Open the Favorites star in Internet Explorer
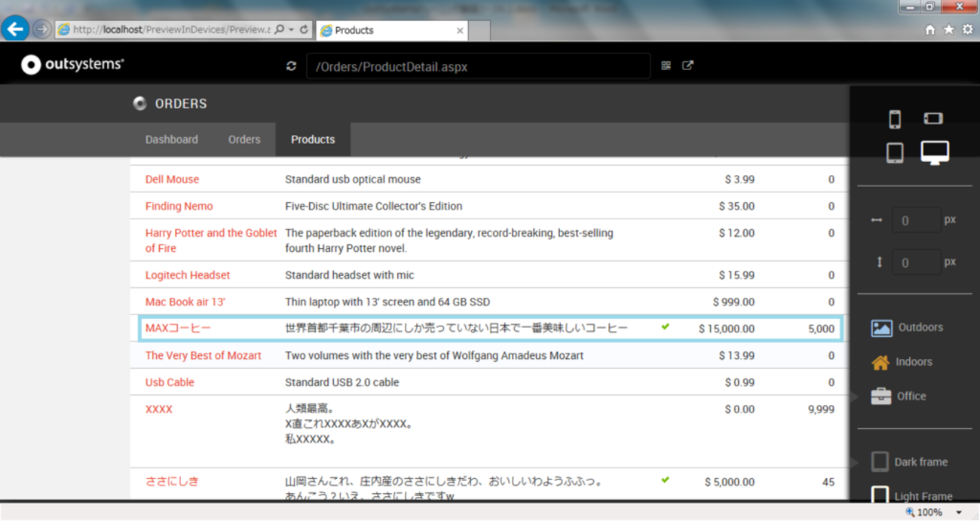This screenshot has height=521, width=980. click(948, 29)
